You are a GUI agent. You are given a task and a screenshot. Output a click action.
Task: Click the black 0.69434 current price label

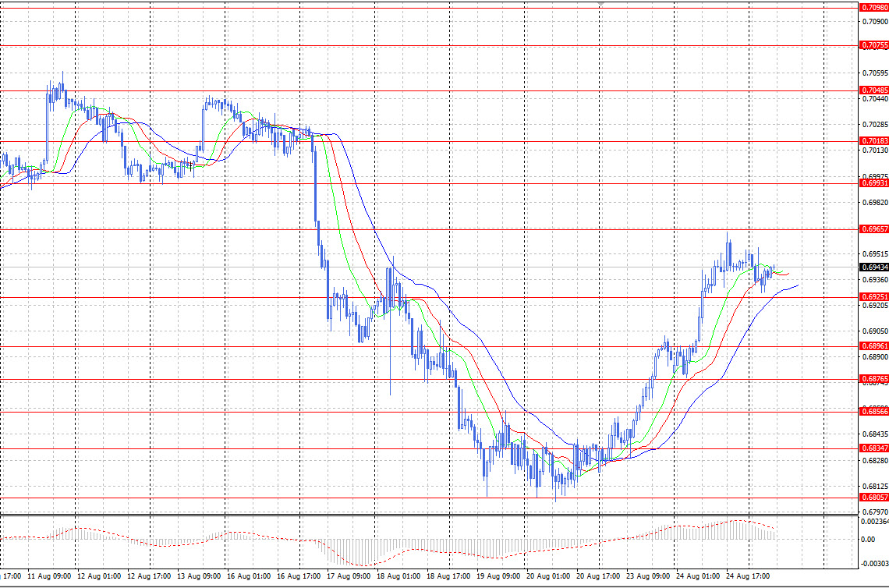point(874,267)
